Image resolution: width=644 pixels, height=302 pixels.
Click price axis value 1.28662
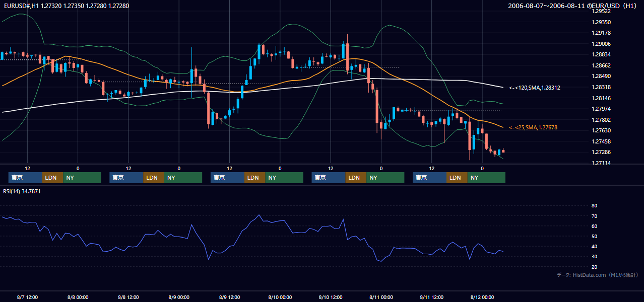601,66
